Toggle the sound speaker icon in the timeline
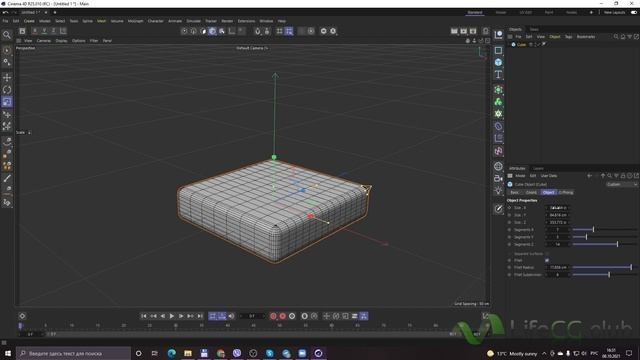The width and height of the screenshot is (640, 360). click(x=231, y=316)
